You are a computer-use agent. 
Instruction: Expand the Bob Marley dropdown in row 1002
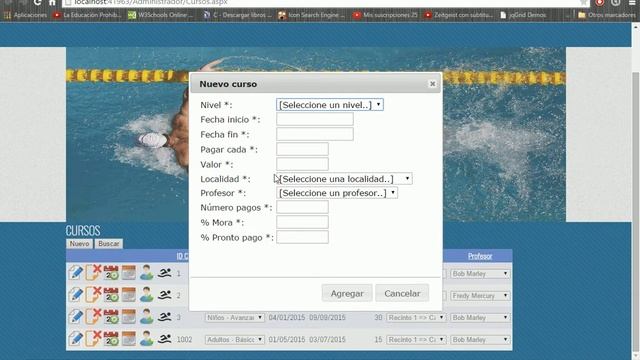480,340
